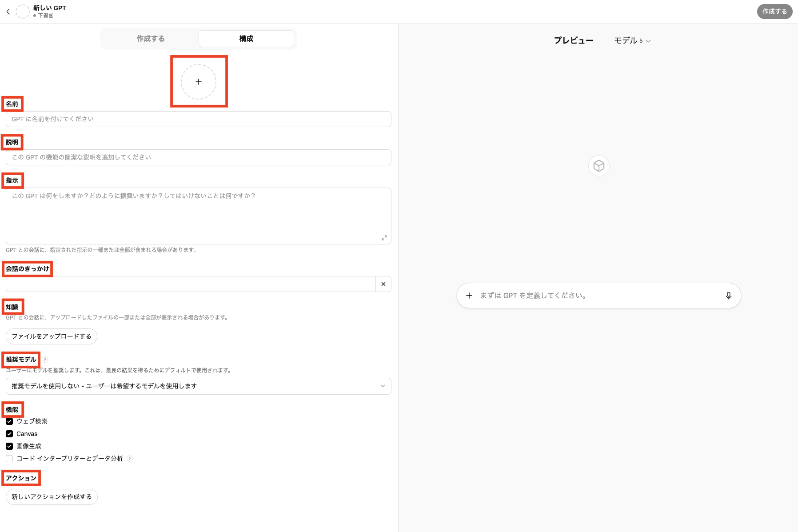Screen dimensions: 798x532
Task: Toggle the 画像生成 checkbox off
Action: point(9,446)
